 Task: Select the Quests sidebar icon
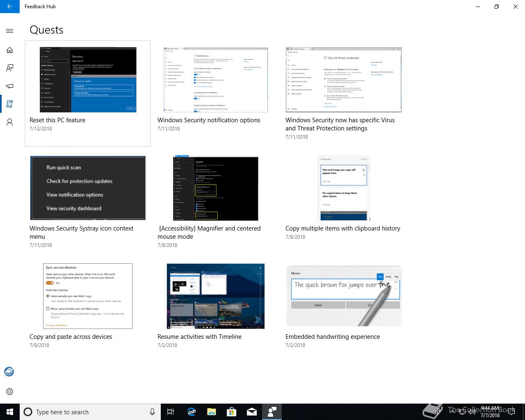click(x=10, y=104)
